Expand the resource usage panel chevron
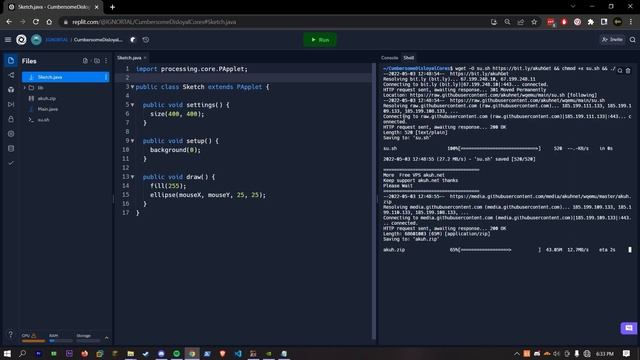Screen dimensions: 640x360 [x=107, y=338]
